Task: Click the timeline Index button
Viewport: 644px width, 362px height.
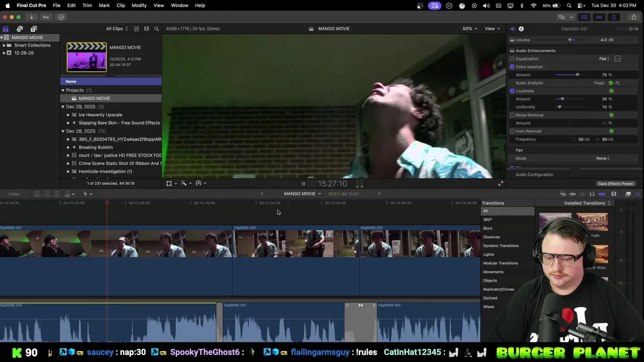Action: [14, 194]
